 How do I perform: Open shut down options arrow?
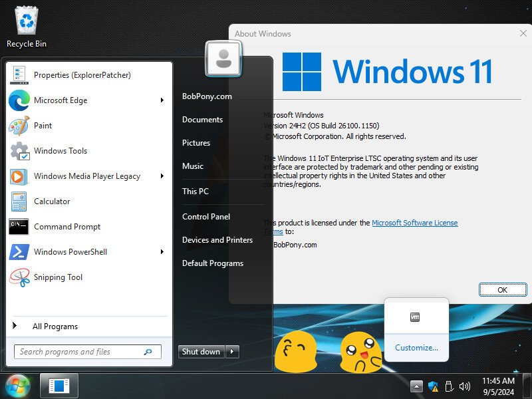coord(232,352)
